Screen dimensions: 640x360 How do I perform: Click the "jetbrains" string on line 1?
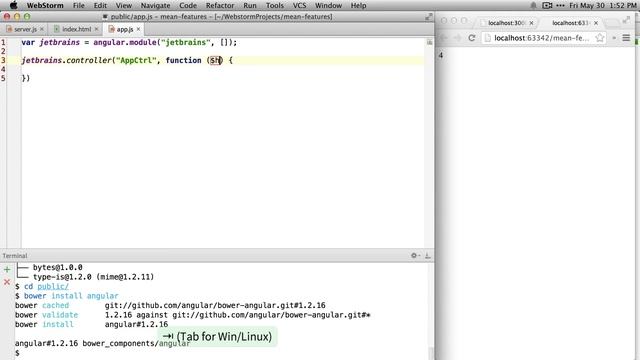click(186, 42)
